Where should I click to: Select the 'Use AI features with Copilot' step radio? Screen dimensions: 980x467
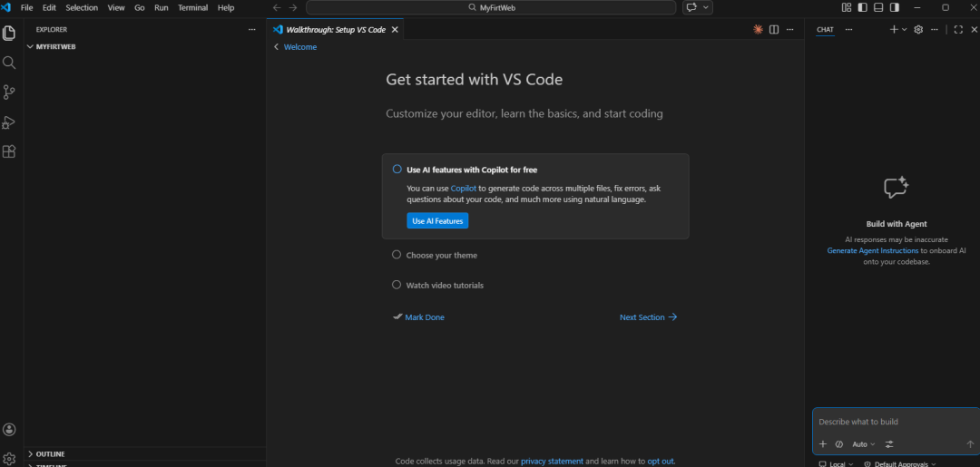[397, 169]
